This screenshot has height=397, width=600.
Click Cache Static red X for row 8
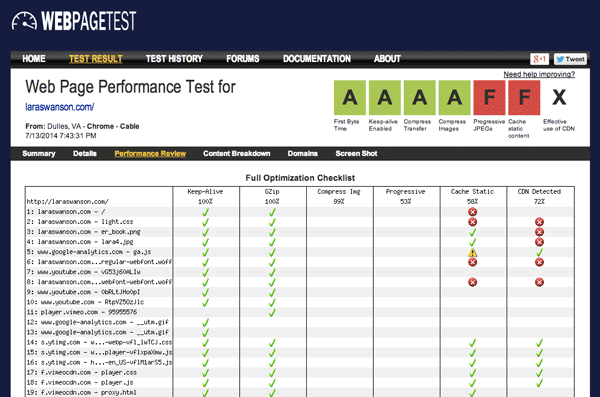point(473,282)
